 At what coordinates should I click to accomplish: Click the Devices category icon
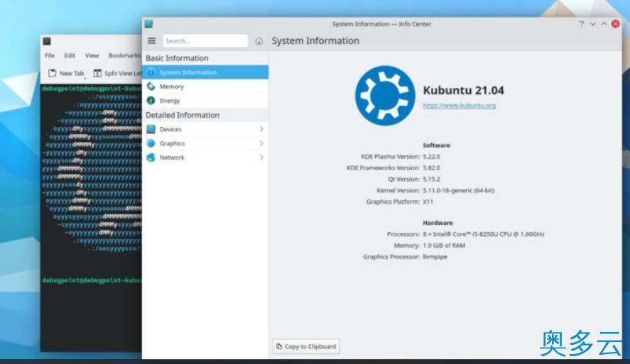[151, 129]
